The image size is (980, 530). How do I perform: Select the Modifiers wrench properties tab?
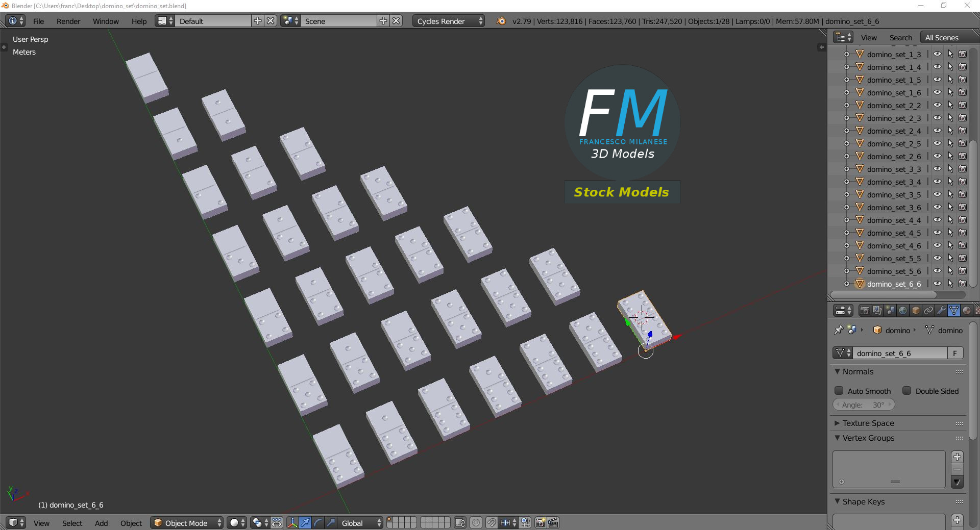coord(941,311)
